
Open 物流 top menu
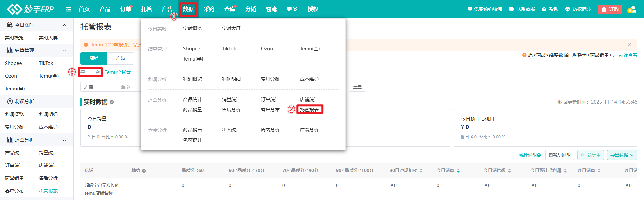(271, 9)
